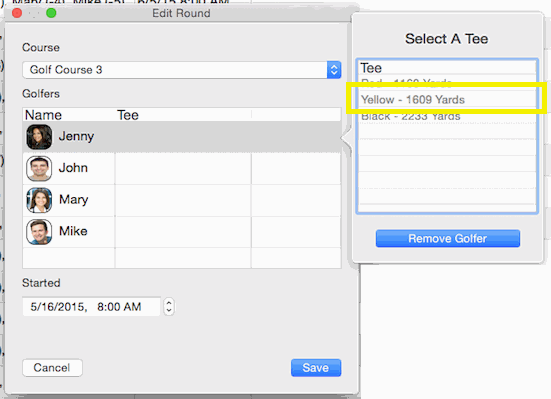Click the Name column header
Screen dimensions: 551x399
[x=43, y=115]
